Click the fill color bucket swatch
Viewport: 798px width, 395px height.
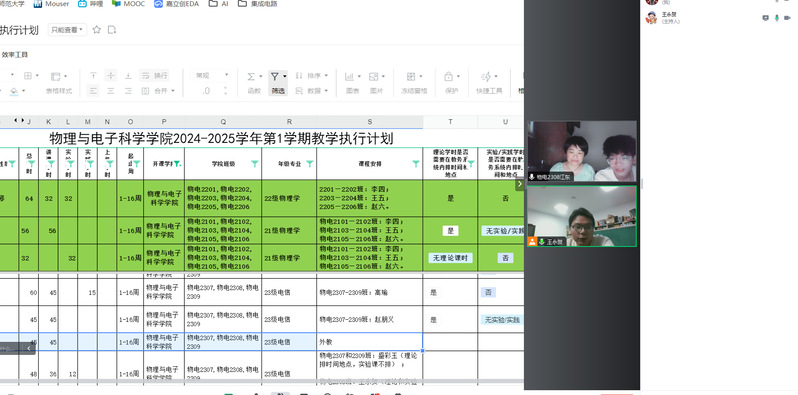[14, 91]
